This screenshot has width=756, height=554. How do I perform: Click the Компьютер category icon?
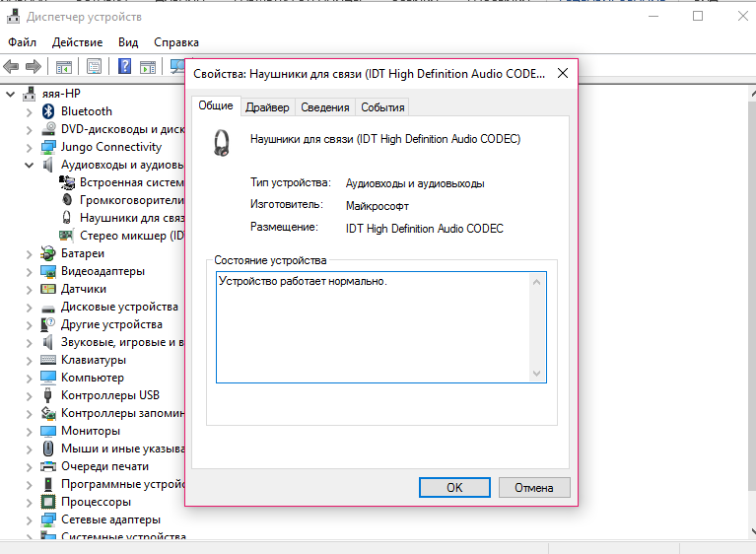coord(48,377)
